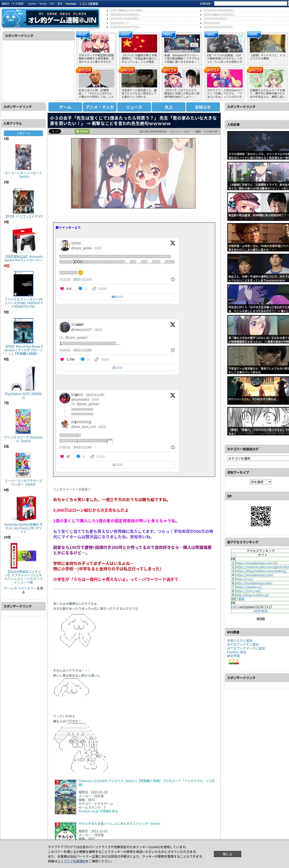Screen dimensions: 289x868
Task: Open the 炎上 navigation tab
Action: pos(169,107)
